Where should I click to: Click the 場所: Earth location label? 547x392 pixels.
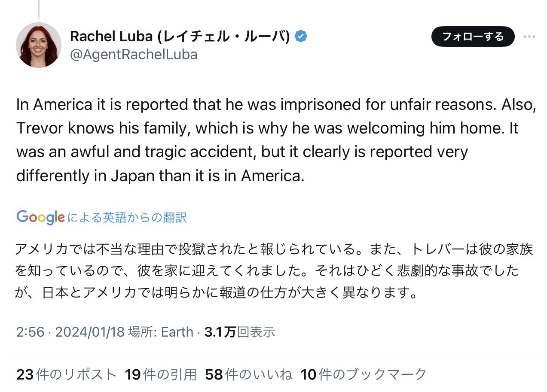coord(161,331)
